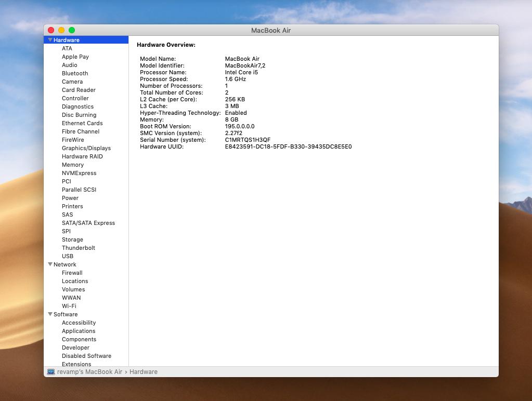Show Power information in the sidebar
The height and width of the screenshot is (401, 532).
coord(70,198)
